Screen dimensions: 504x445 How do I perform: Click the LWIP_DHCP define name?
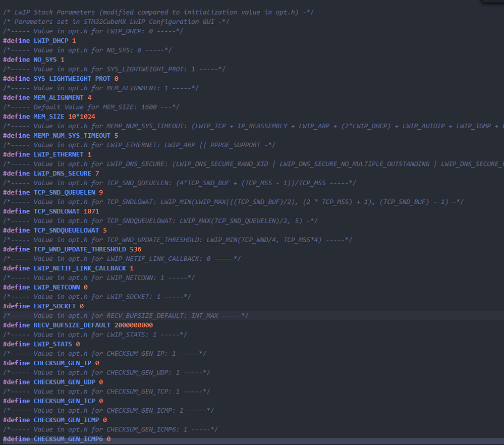[x=51, y=40]
